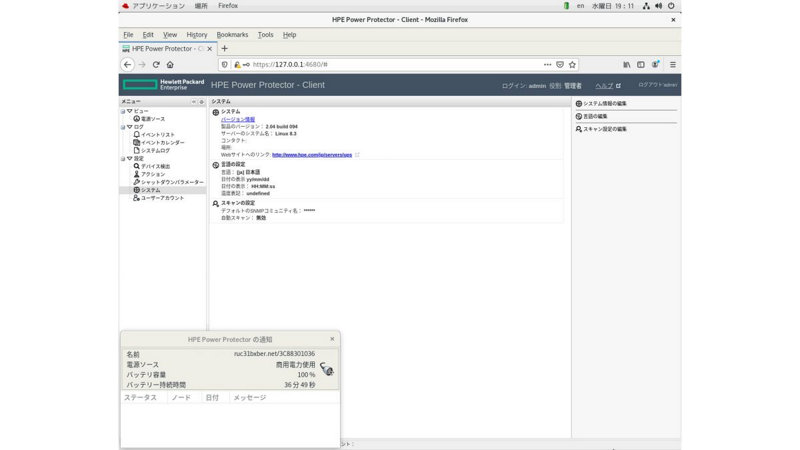Open 電源ソース in the menu tree
Image resolution: width=800 pixels, height=450 pixels.
(153, 119)
